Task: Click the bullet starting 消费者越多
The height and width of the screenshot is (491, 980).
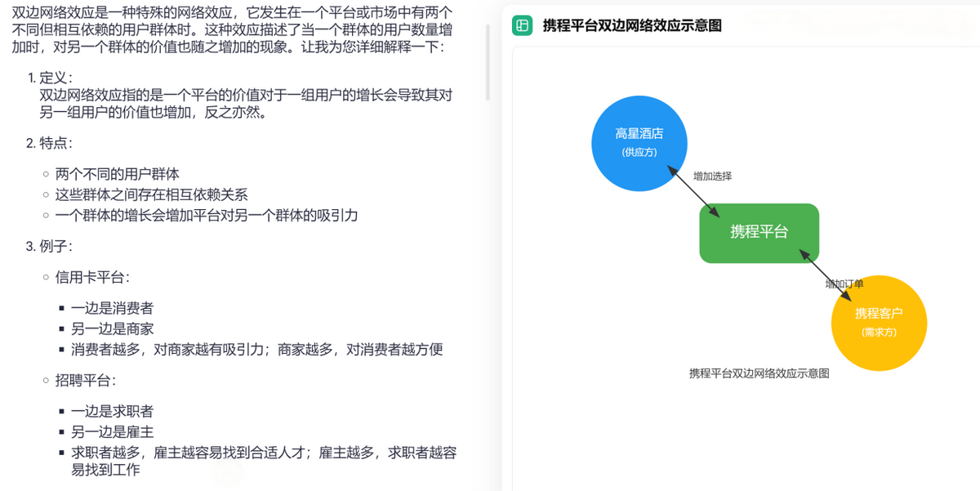Action: 257,350
